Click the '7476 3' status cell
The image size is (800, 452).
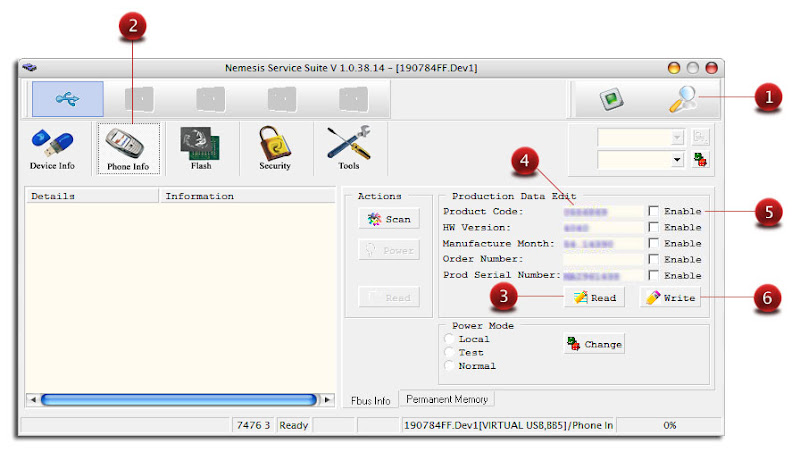253,425
